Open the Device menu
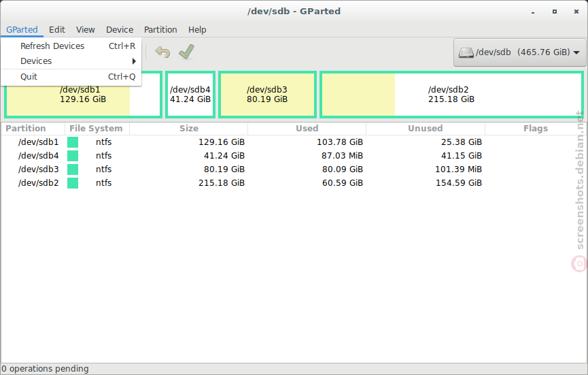Image resolution: width=588 pixels, height=375 pixels. [120, 30]
